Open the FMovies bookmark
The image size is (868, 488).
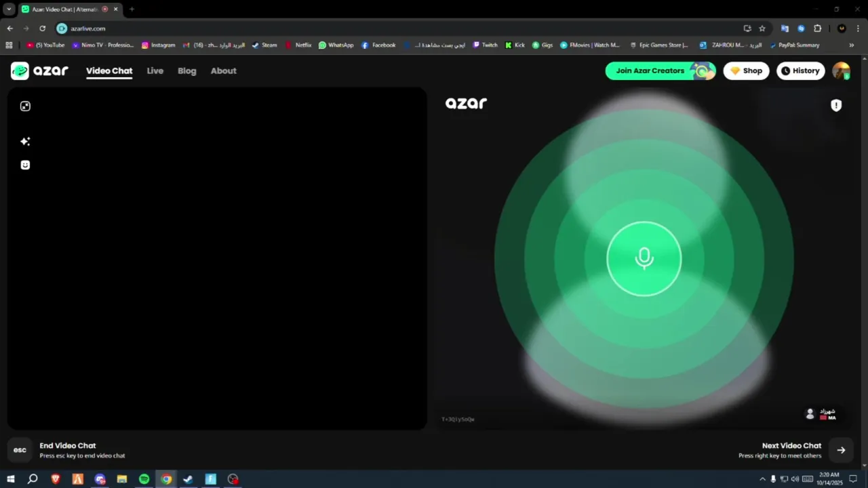coord(590,45)
